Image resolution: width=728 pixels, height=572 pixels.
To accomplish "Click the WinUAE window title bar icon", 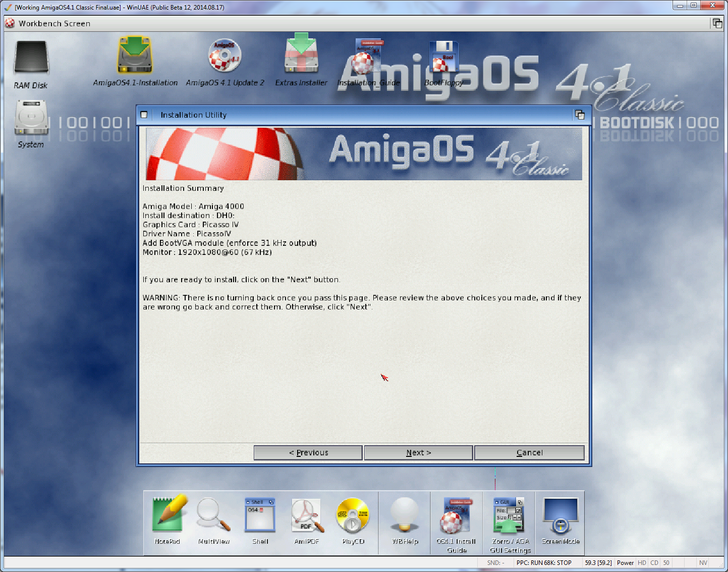I will (7, 7).
